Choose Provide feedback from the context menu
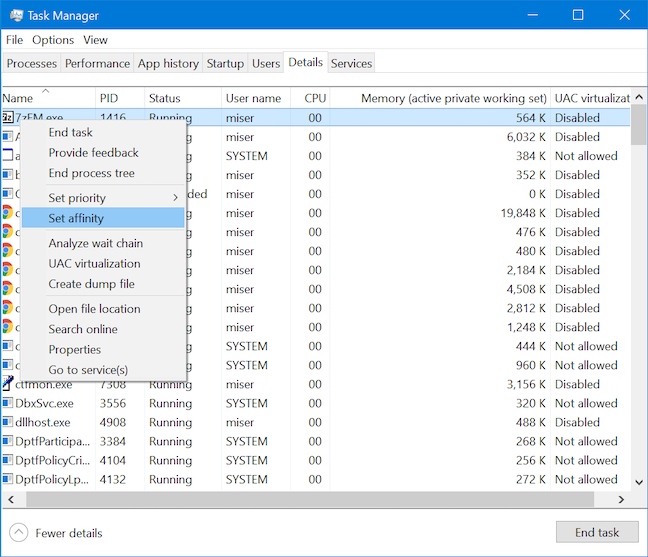 pos(102,152)
